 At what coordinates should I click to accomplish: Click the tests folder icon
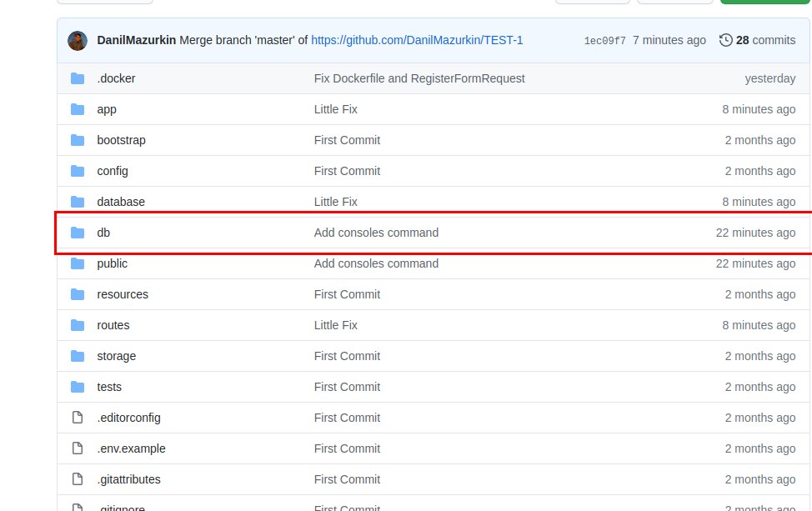78,387
